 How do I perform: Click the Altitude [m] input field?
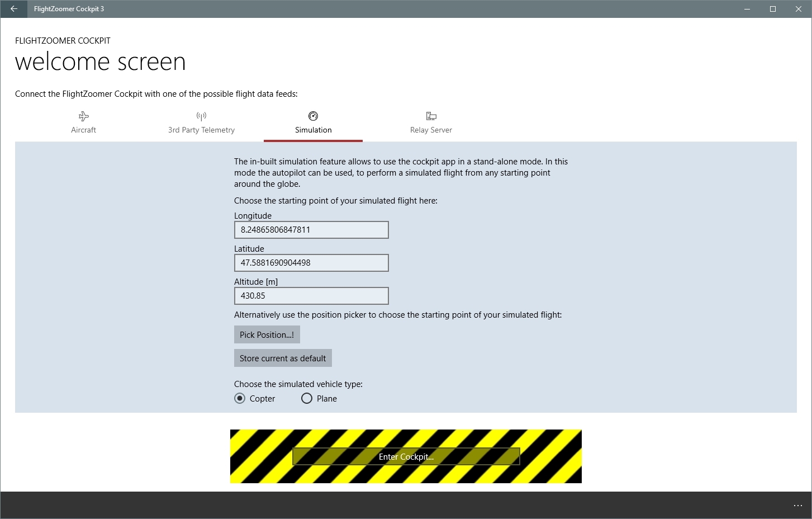coord(311,296)
